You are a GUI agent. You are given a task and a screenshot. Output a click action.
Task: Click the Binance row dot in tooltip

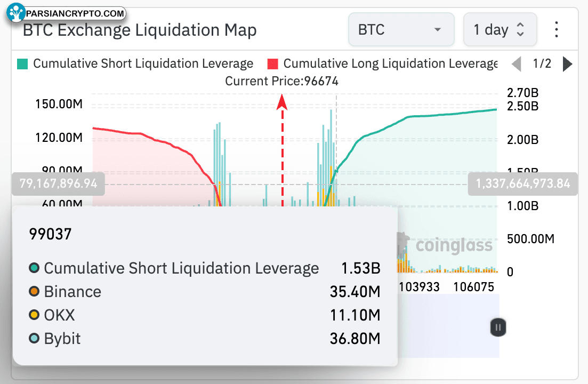pyautogui.click(x=34, y=291)
